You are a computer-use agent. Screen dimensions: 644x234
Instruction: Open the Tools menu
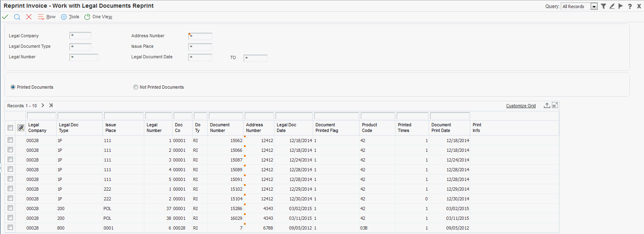(x=70, y=17)
